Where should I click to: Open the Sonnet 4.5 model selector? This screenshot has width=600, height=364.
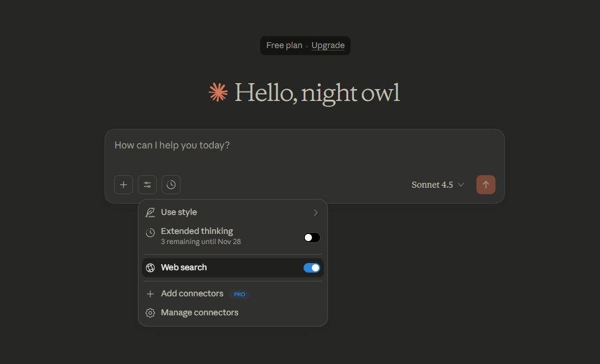coord(438,185)
